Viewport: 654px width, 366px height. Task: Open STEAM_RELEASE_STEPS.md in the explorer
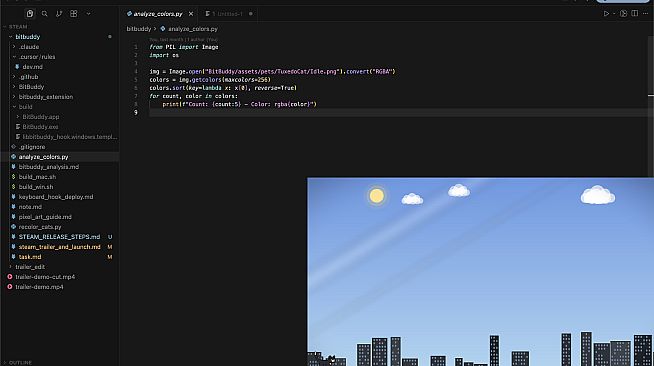(x=60, y=237)
